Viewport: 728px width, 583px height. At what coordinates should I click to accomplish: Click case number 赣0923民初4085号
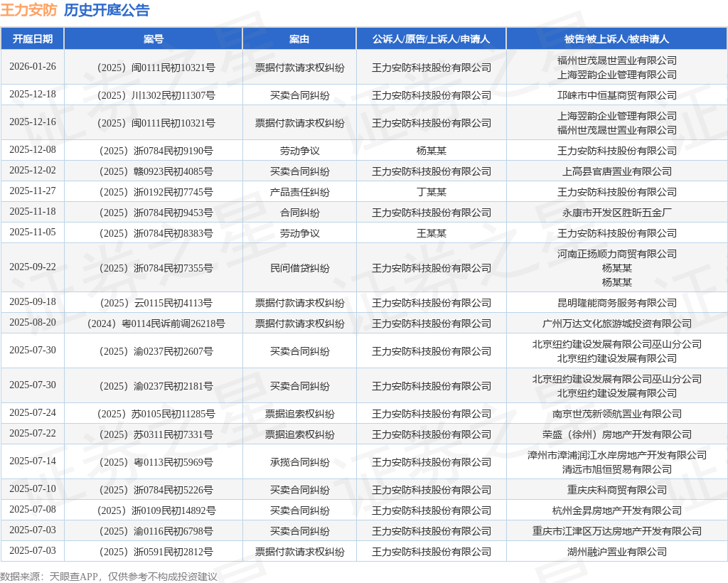point(156,171)
